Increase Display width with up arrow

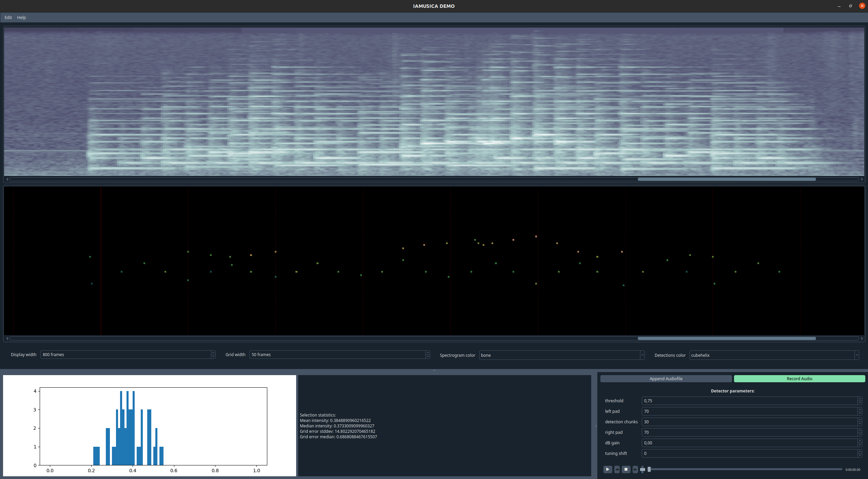(213, 353)
